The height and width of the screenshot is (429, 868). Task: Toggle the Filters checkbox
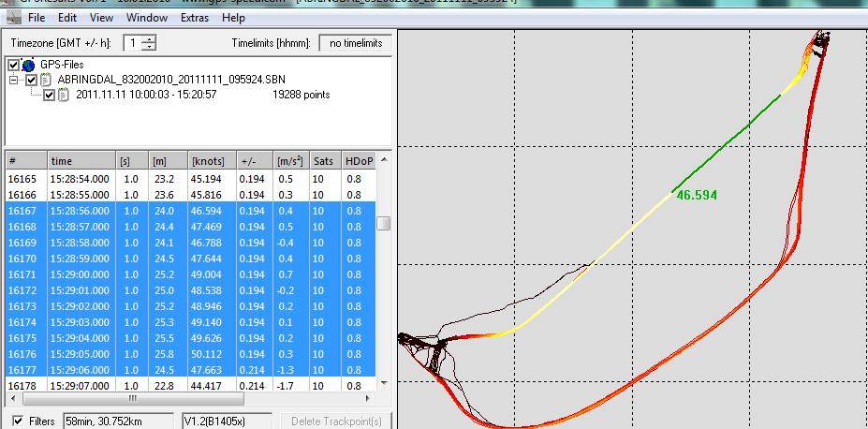19,422
